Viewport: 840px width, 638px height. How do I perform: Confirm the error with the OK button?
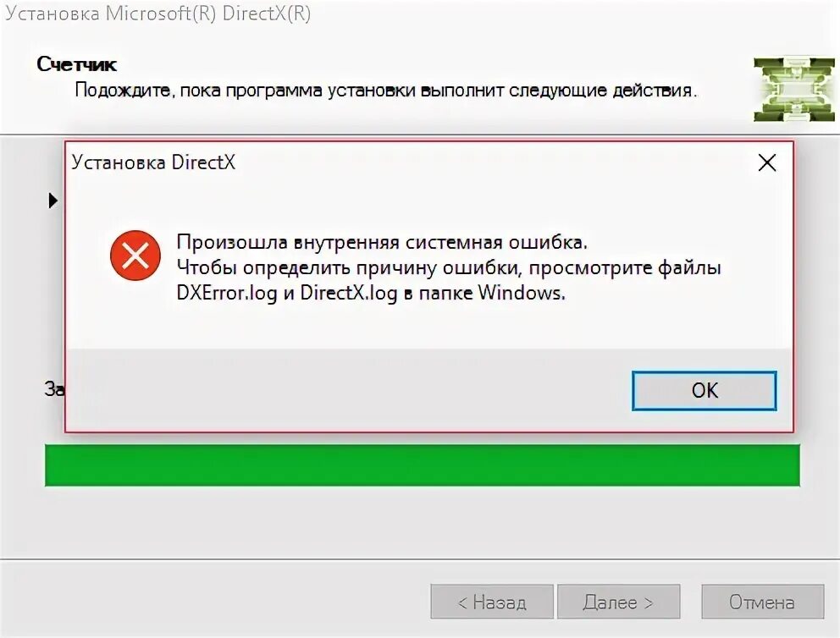(704, 391)
